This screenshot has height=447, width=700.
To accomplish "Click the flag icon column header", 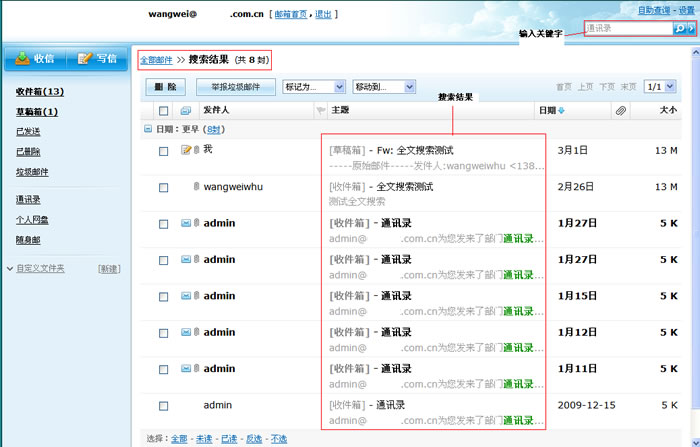I will 321,110.
